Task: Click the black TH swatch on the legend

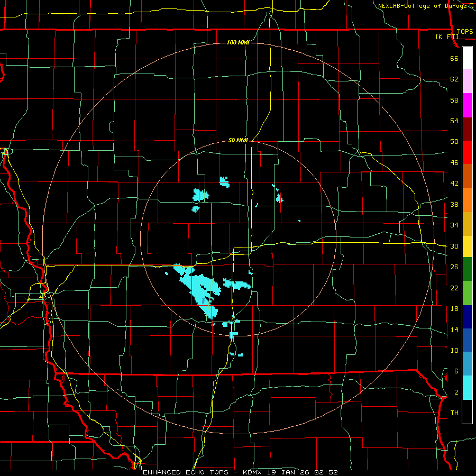Action: (467, 411)
